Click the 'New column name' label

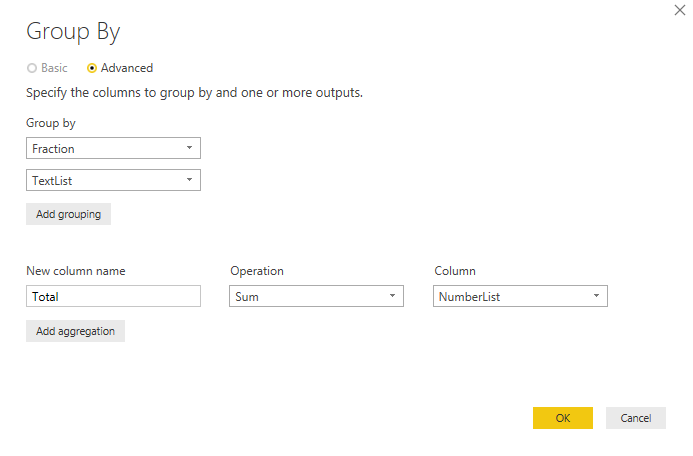coord(76,271)
